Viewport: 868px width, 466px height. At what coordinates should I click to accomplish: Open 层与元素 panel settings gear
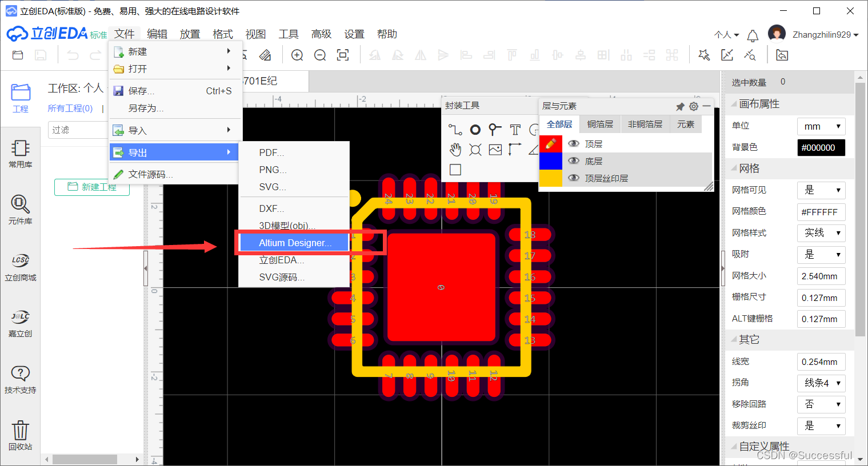[694, 107]
